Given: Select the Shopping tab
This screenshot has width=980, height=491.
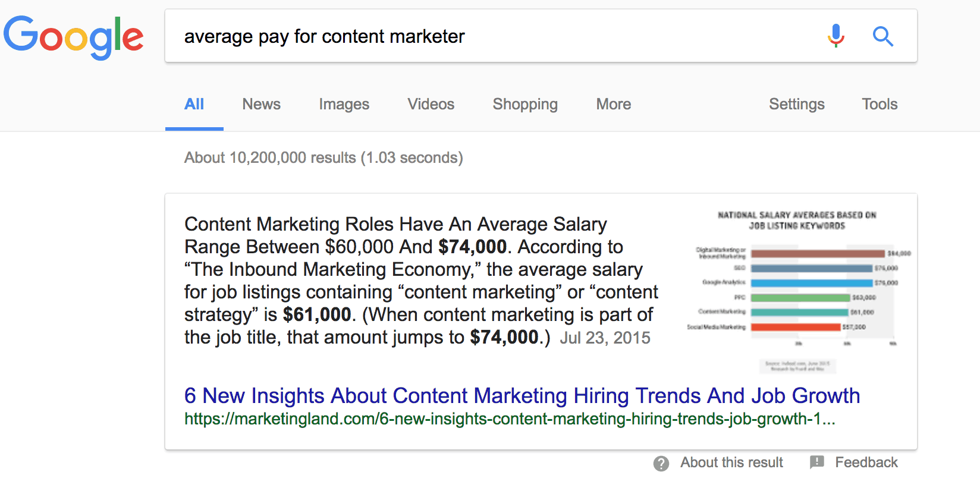Looking at the screenshot, I should [x=525, y=105].
